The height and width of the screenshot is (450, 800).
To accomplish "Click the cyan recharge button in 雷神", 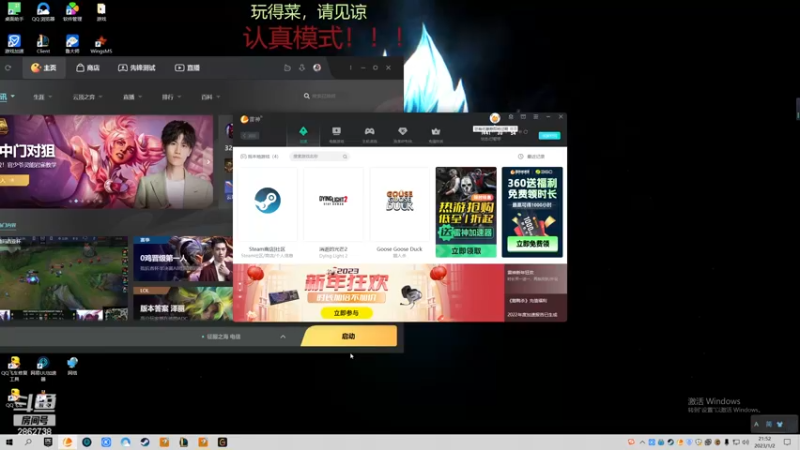I will coord(549,135).
